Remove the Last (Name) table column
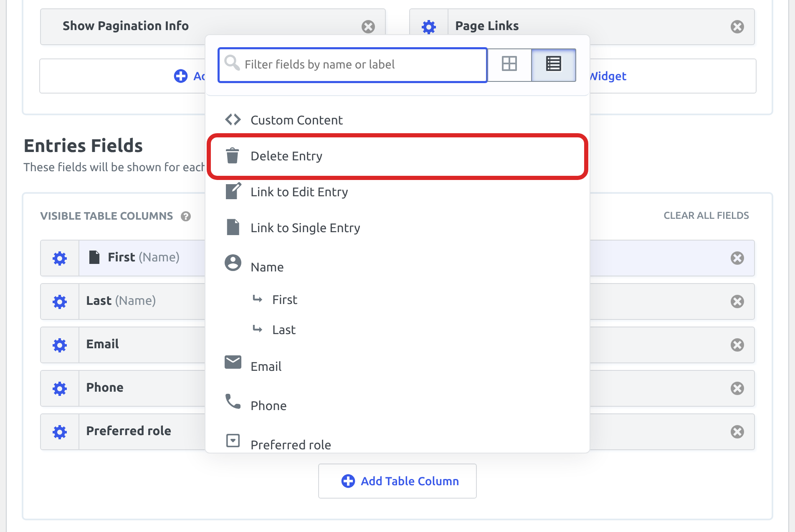Image resolution: width=795 pixels, height=532 pixels. (x=737, y=301)
